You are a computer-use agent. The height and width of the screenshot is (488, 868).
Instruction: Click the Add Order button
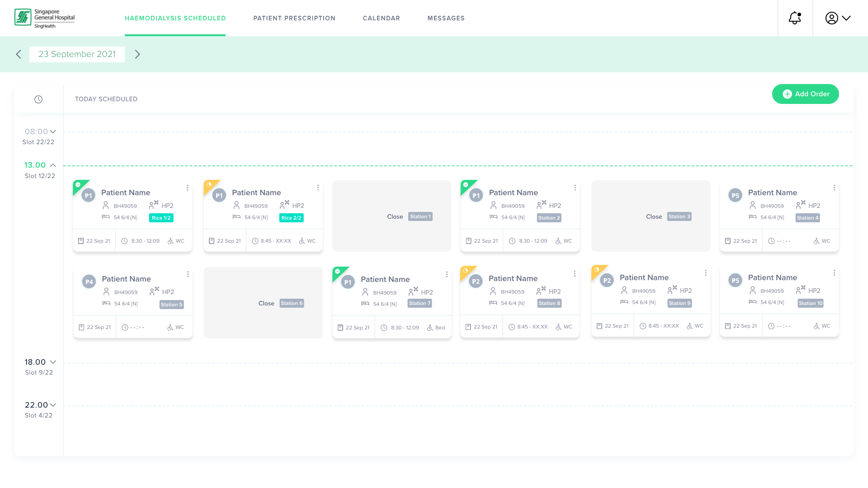806,94
